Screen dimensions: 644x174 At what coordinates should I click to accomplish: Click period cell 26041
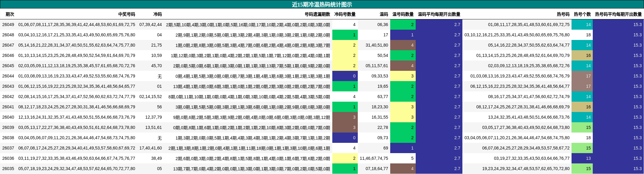tap(8, 107)
